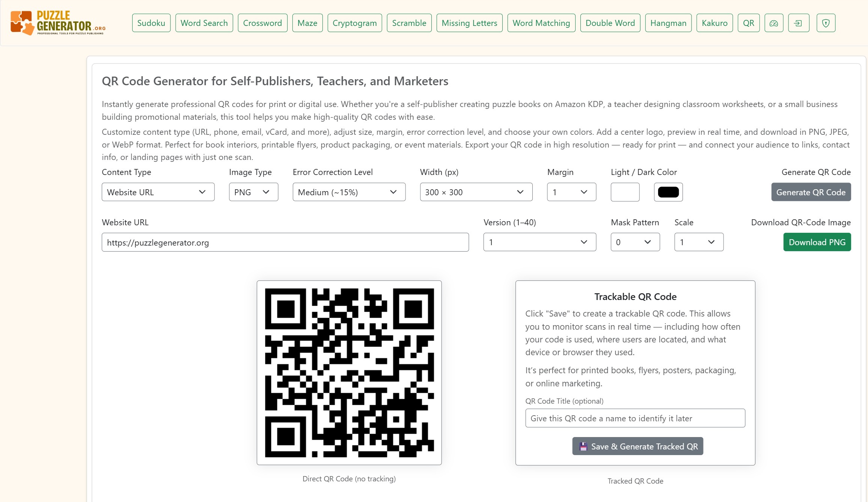Click the Puzzle Generator logo
The height and width of the screenshot is (502, 868).
click(57, 23)
